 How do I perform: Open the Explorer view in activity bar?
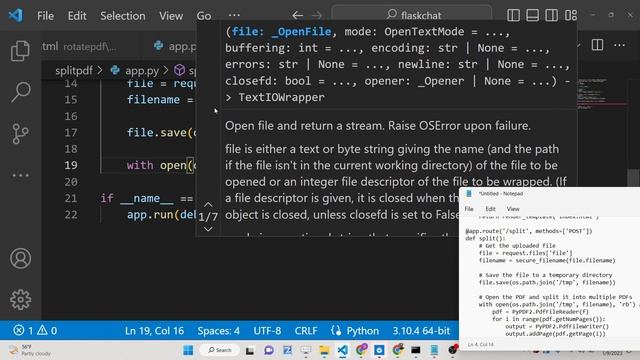tap(20, 51)
